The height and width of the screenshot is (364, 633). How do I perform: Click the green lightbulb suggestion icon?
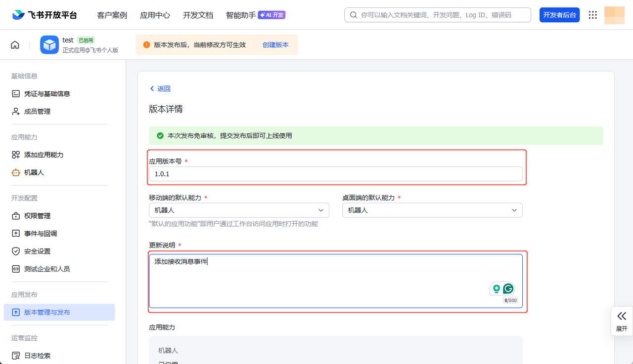[x=496, y=289]
